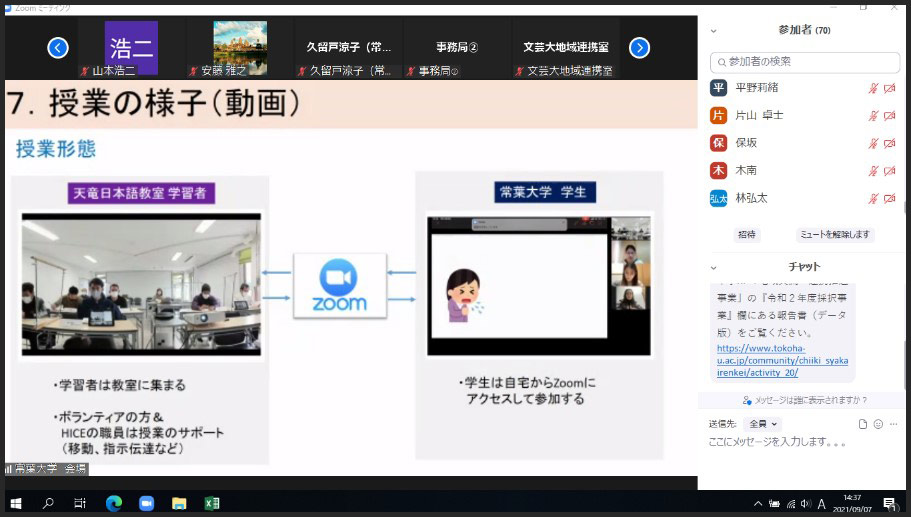The image size is (911, 517).
Task: Launch Microsoft Edge from the taskbar
Action: (113, 503)
